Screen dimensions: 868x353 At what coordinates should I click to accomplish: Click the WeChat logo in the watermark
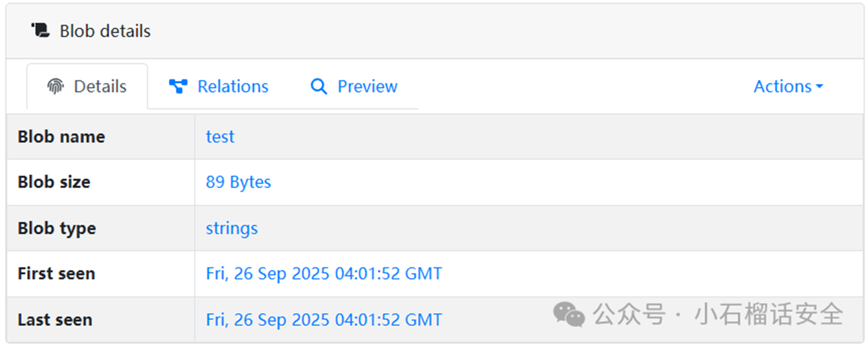[x=569, y=314]
